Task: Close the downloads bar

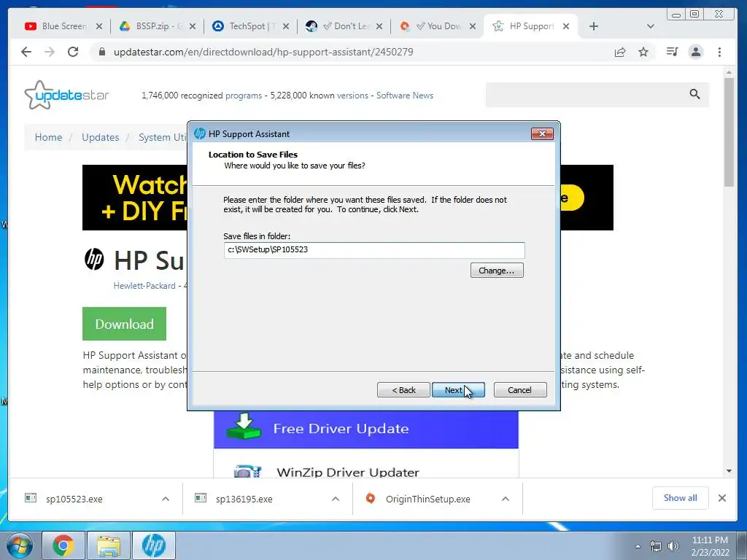Action: coord(722,498)
